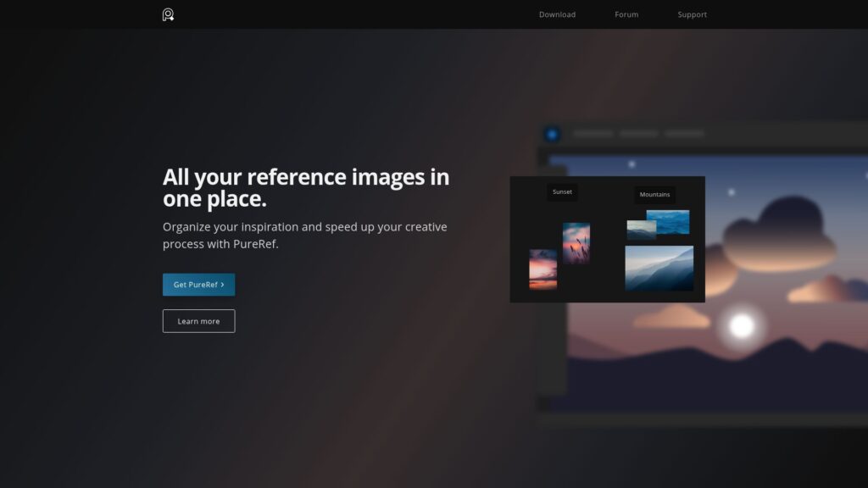Click the small pale mountain thumbnail
Screen dimensions: 868x488
[641, 230]
